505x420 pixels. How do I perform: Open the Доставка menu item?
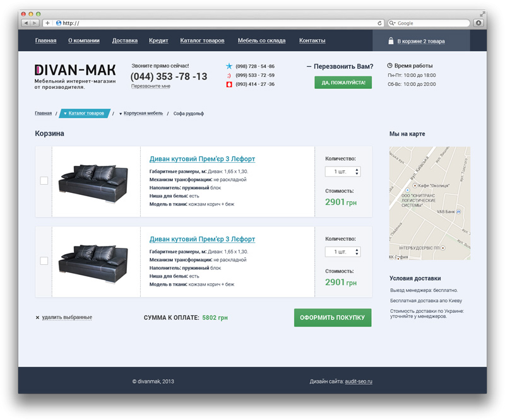point(124,40)
